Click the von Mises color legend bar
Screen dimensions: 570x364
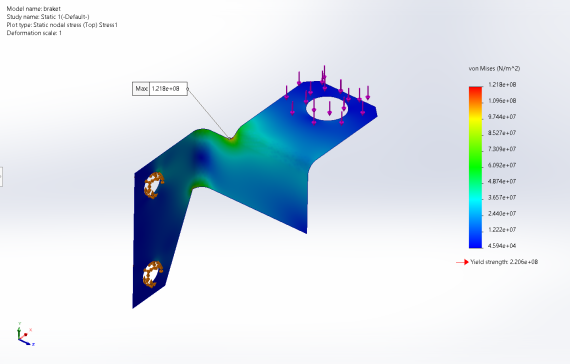click(x=475, y=167)
